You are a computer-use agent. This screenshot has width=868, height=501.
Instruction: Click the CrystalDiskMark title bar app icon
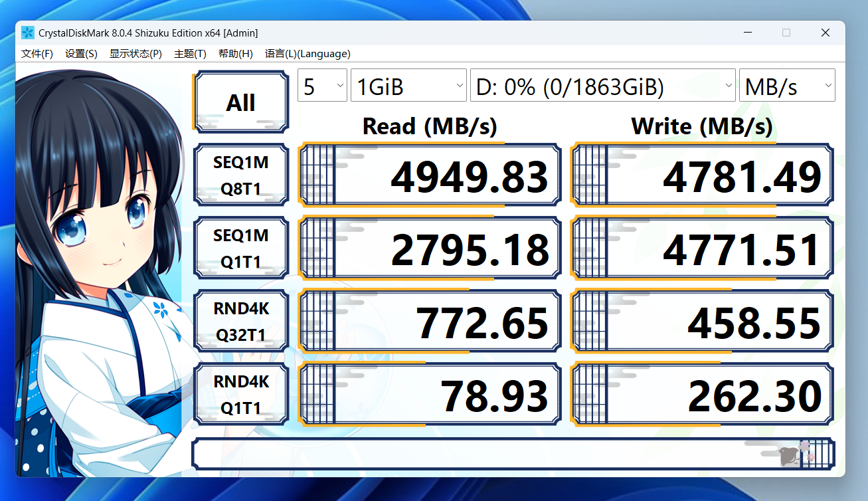point(28,33)
